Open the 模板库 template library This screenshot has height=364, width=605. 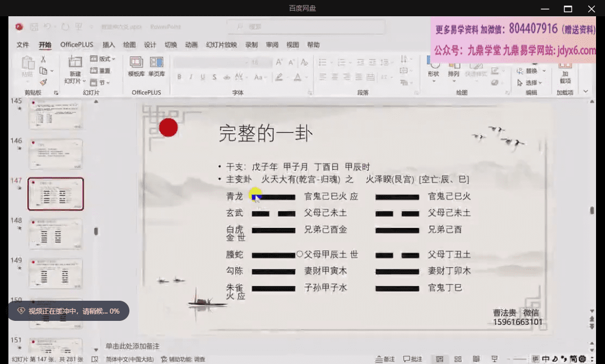tap(136, 66)
